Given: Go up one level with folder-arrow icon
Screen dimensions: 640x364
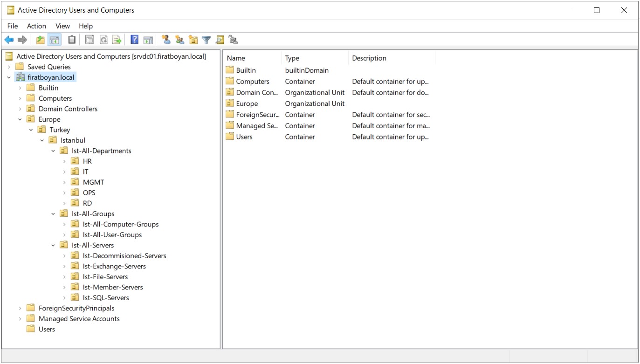Looking at the screenshot, I should [x=41, y=40].
